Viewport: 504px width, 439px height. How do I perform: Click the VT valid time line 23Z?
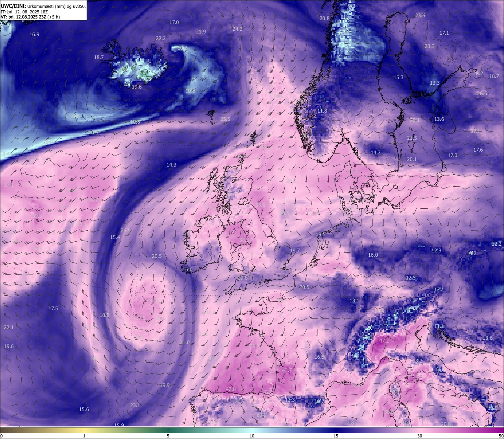tap(30, 17)
